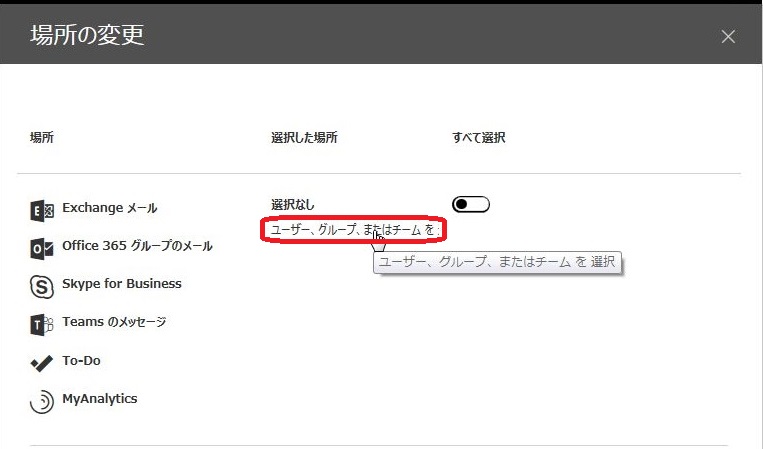The width and height of the screenshot is (763, 449).
Task: Click the Exchange mail icon
Action: [42, 210]
